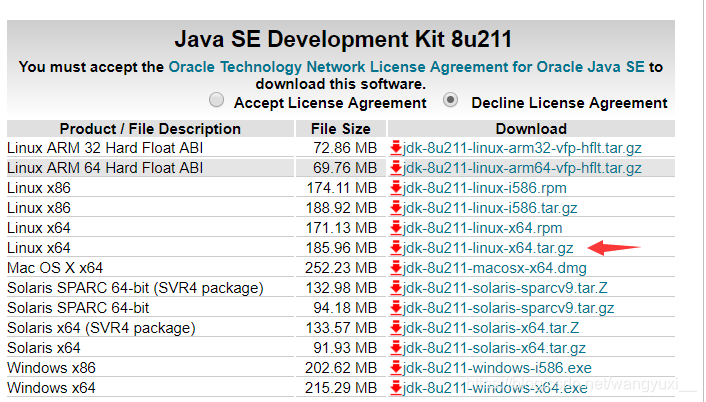Screen dimensions: 706x402
Task: Click the 'download this software.' text line
Action: pos(340,84)
